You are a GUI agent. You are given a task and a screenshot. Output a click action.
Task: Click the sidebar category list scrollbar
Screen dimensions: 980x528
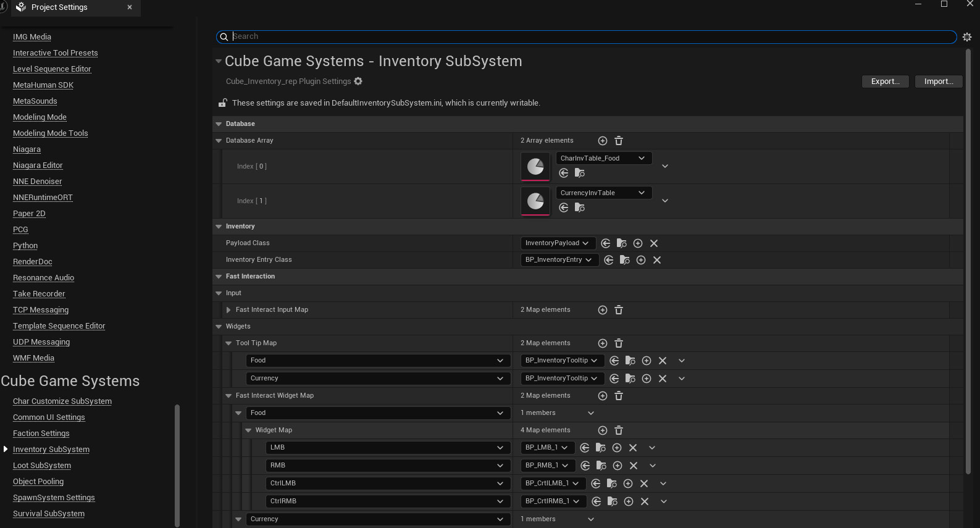coord(177,465)
